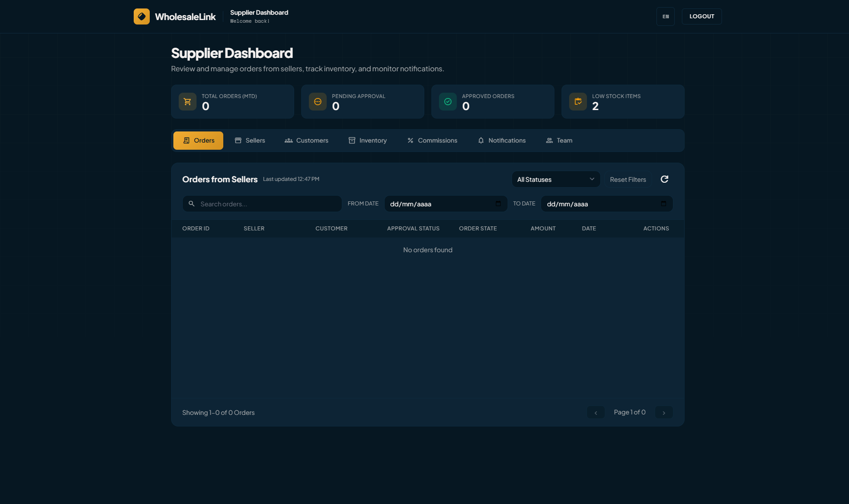Click the WholesaleLink brand name
The image size is (849, 504).
click(x=185, y=17)
